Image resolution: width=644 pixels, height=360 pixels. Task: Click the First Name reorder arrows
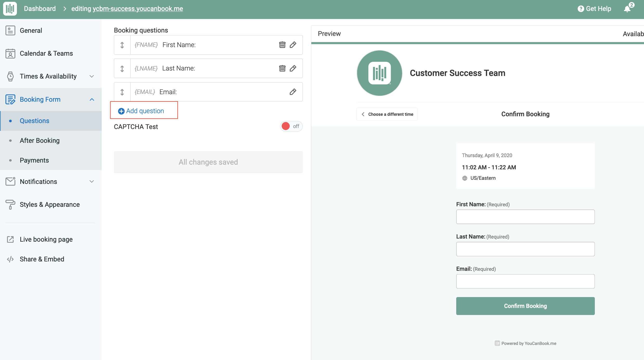(122, 45)
